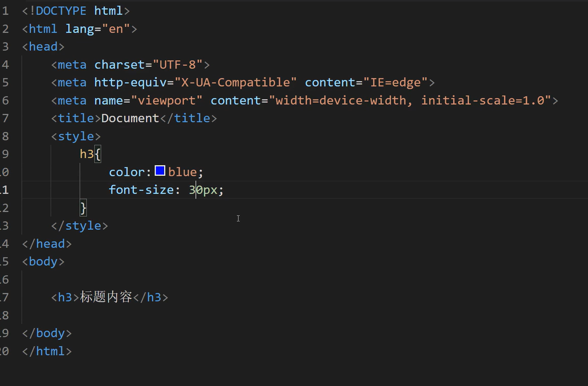Click the font-size property name

point(141,190)
